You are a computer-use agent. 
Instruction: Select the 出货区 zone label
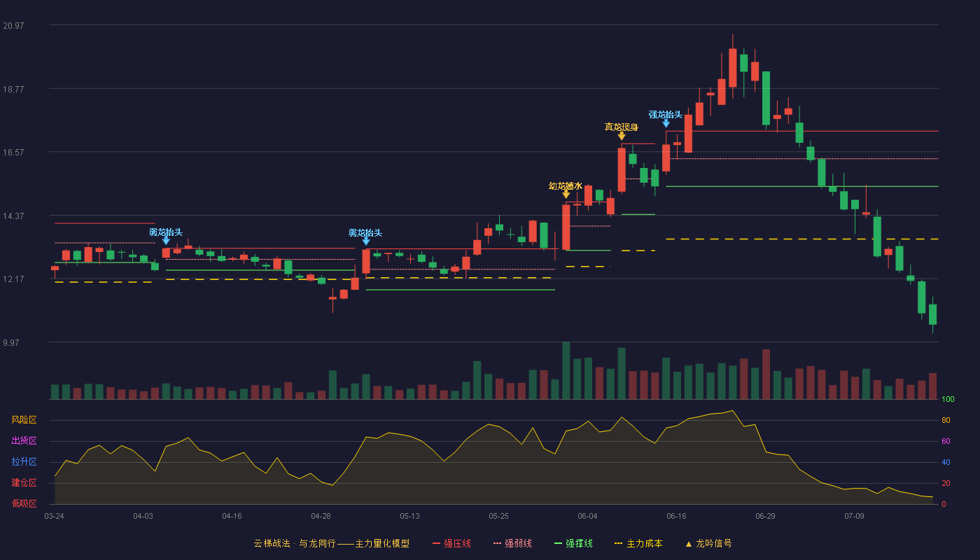(24, 441)
